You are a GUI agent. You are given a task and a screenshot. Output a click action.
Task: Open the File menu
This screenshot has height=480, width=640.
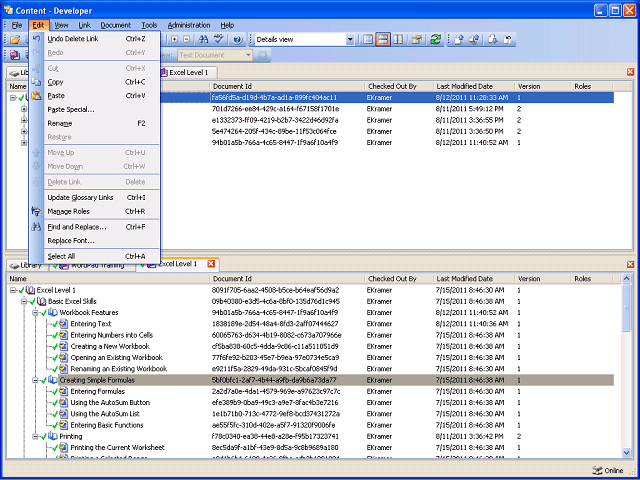pyautogui.click(x=17, y=25)
